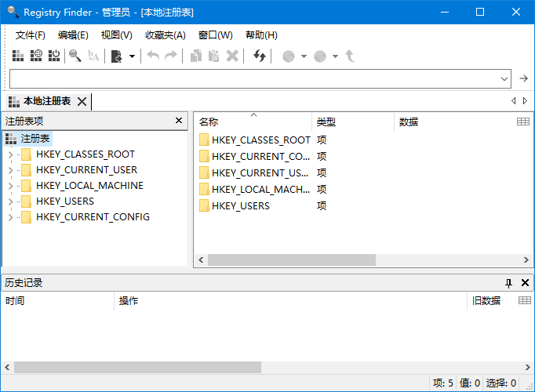Click the column chooser icon in right pane
Viewport: 535px width, 392px height.
pos(523,122)
